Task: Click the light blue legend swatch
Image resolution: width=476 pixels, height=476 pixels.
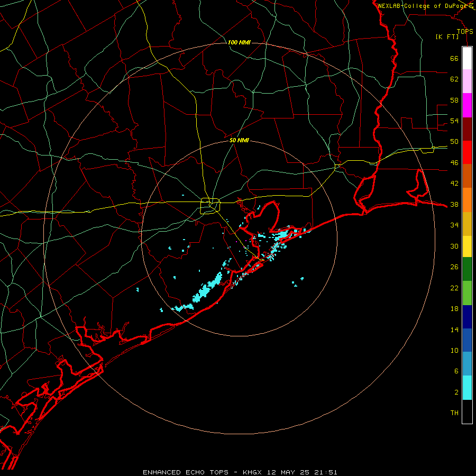Action: (467, 364)
